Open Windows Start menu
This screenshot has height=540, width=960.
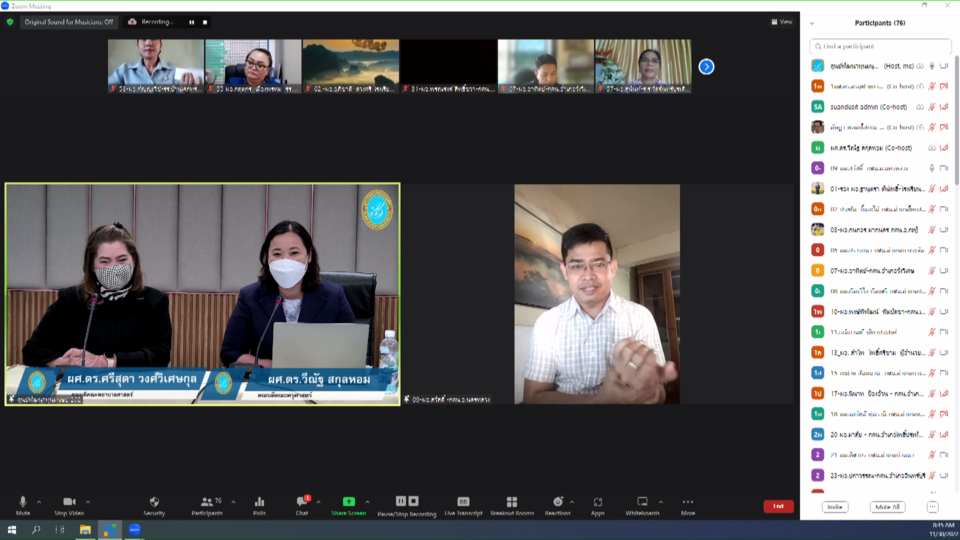tap(12, 530)
